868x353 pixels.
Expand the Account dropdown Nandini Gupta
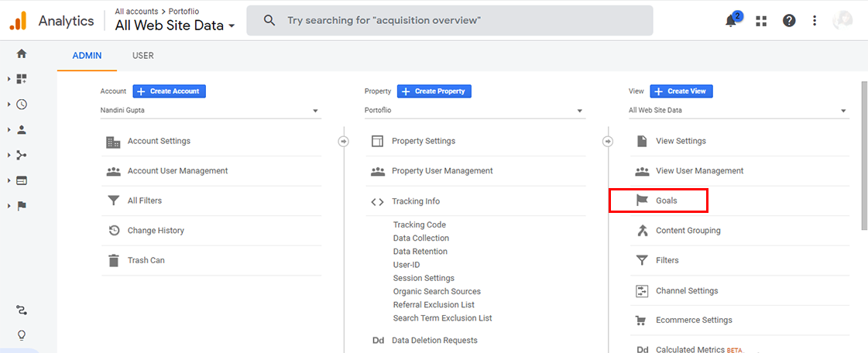tap(211, 111)
